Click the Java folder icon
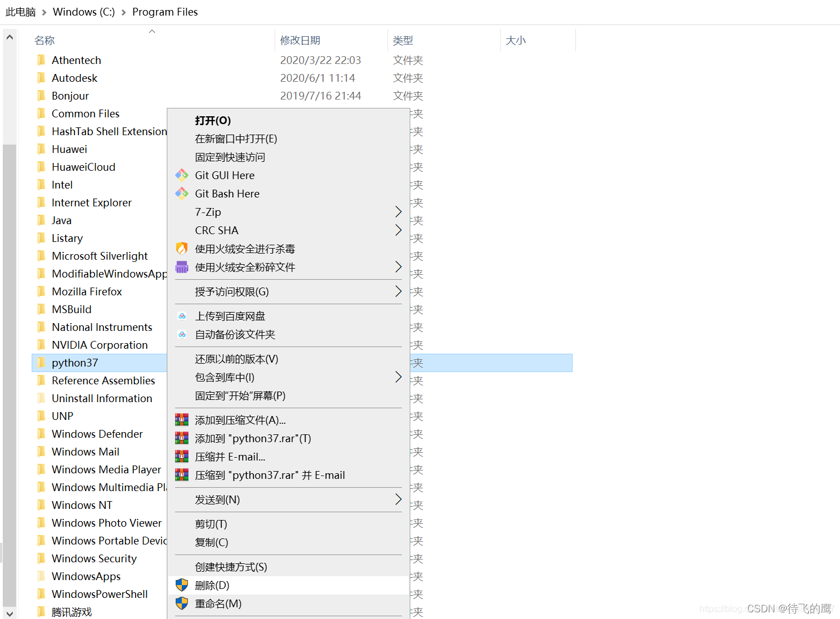 pos(41,220)
